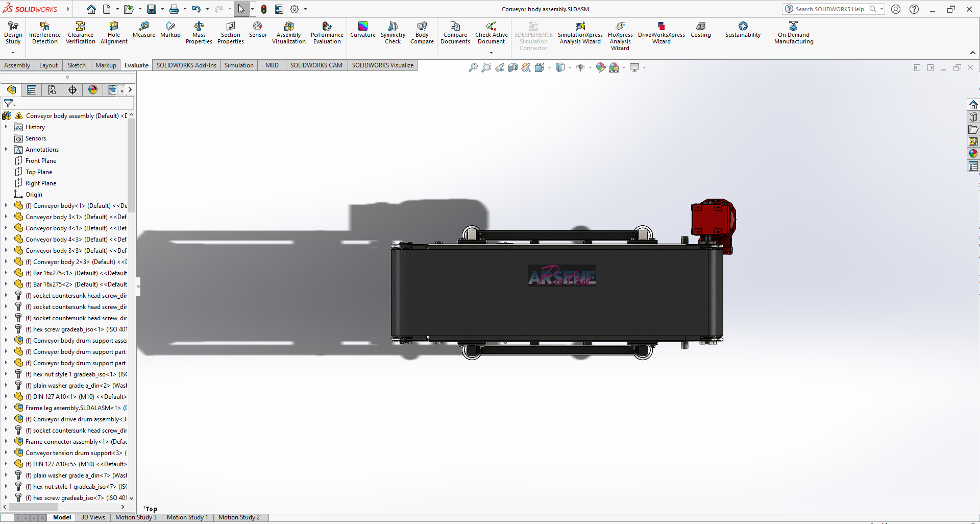The width and height of the screenshot is (980, 524).
Task: Open Design Study dropdown arrow
Action: point(13,52)
